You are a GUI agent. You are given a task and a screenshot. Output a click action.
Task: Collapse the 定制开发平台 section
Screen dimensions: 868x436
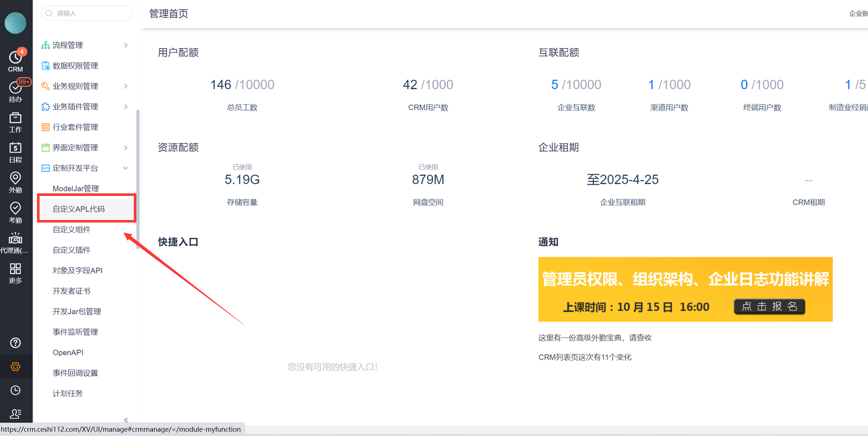click(x=125, y=168)
